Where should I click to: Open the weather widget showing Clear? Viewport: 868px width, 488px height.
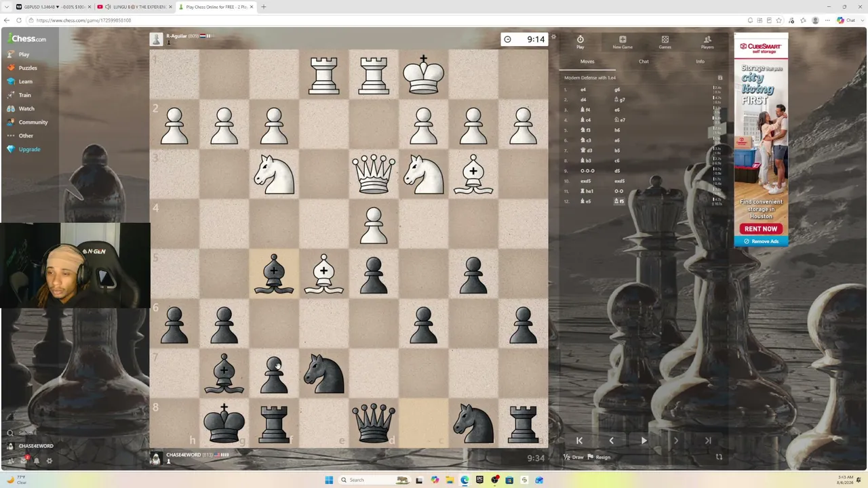16,480
